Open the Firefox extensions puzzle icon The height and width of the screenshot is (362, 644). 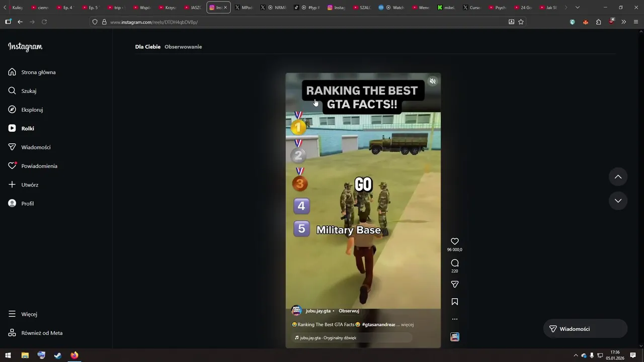pos(598,22)
